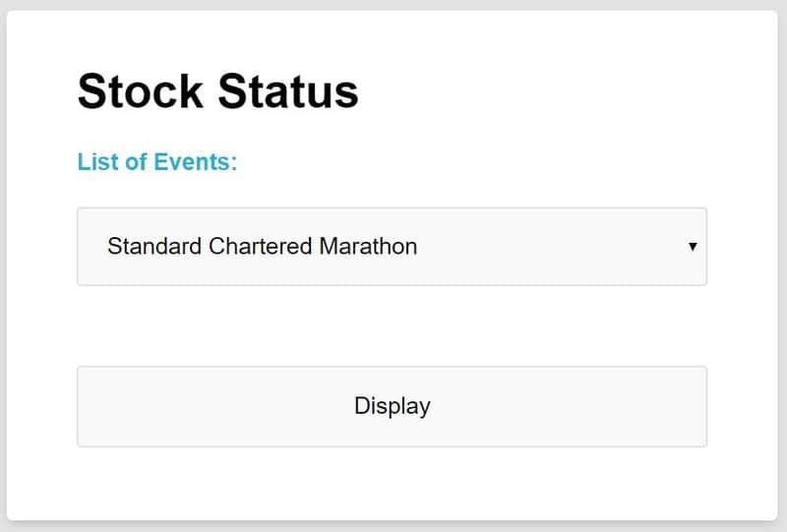Open the List of Events dropdown
The height and width of the screenshot is (532, 787).
pyautogui.click(x=392, y=246)
